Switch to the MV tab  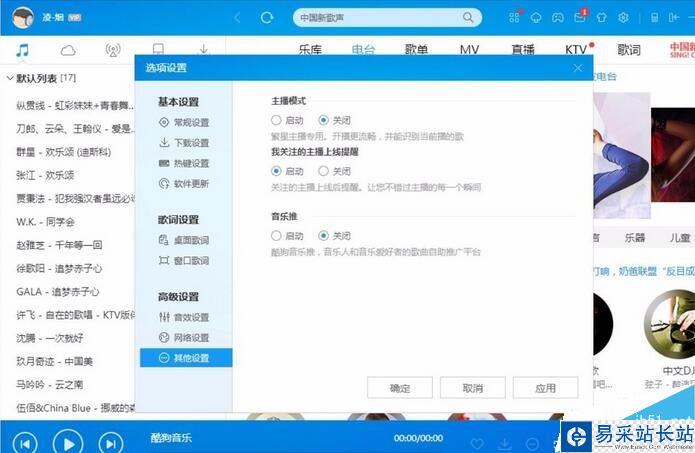point(469,50)
